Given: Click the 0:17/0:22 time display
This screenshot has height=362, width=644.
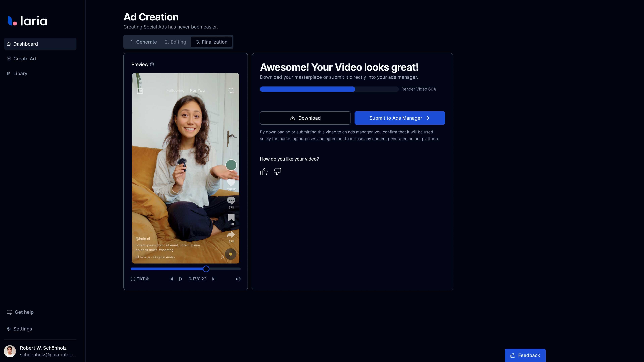Looking at the screenshot, I should (x=198, y=279).
